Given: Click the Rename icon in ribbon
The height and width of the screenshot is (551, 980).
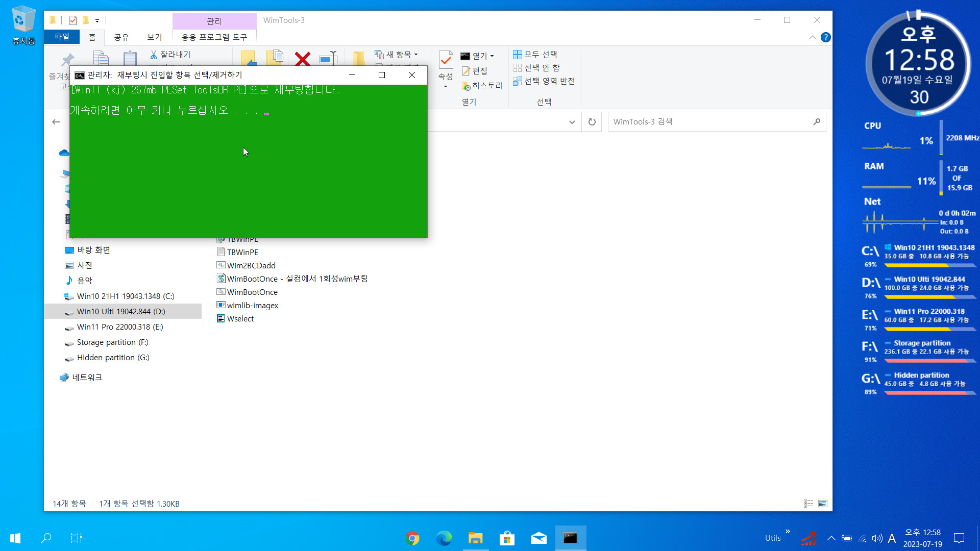Looking at the screenshot, I should coord(328,58).
